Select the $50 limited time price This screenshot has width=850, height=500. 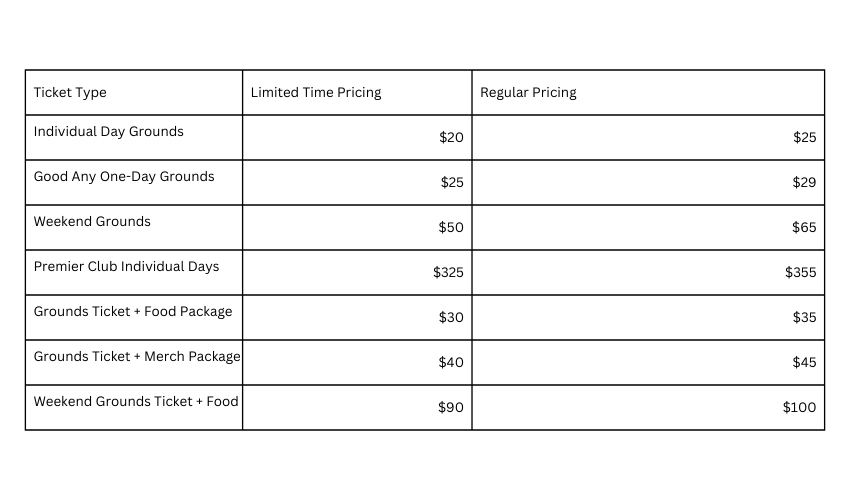pyautogui.click(x=451, y=227)
